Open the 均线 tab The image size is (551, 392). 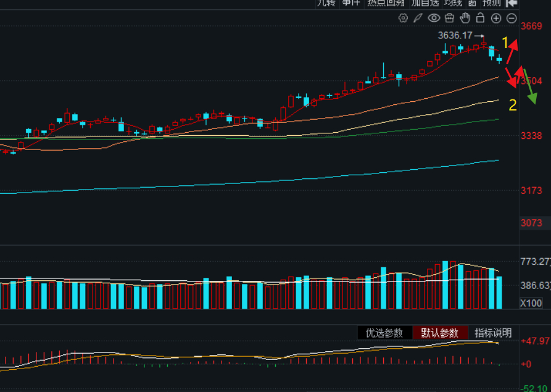click(454, 3)
